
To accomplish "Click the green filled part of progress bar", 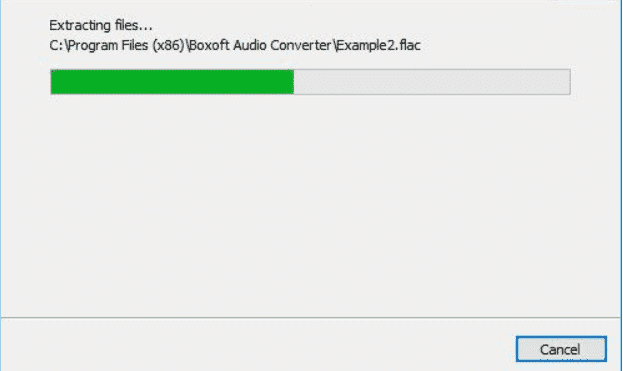I will point(172,82).
